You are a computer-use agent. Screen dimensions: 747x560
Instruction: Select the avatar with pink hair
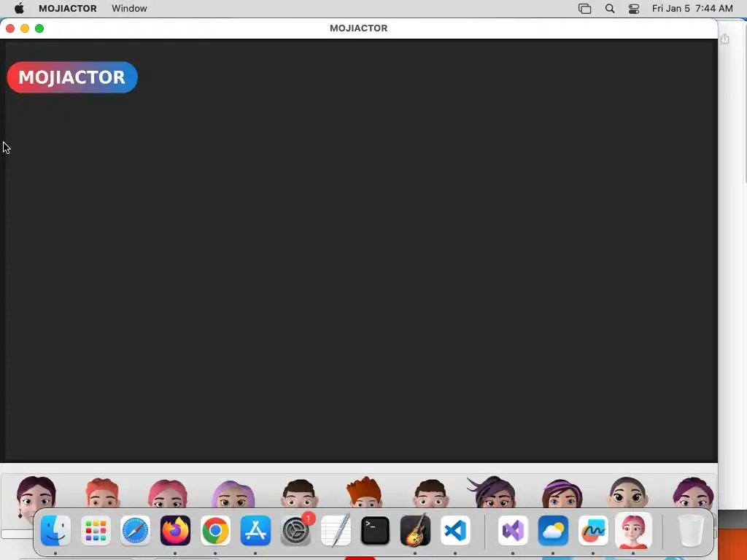[168, 494]
